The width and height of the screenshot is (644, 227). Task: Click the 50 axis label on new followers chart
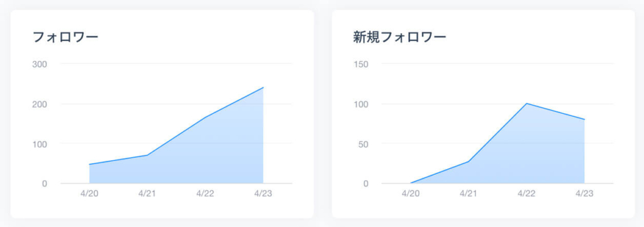[364, 144]
